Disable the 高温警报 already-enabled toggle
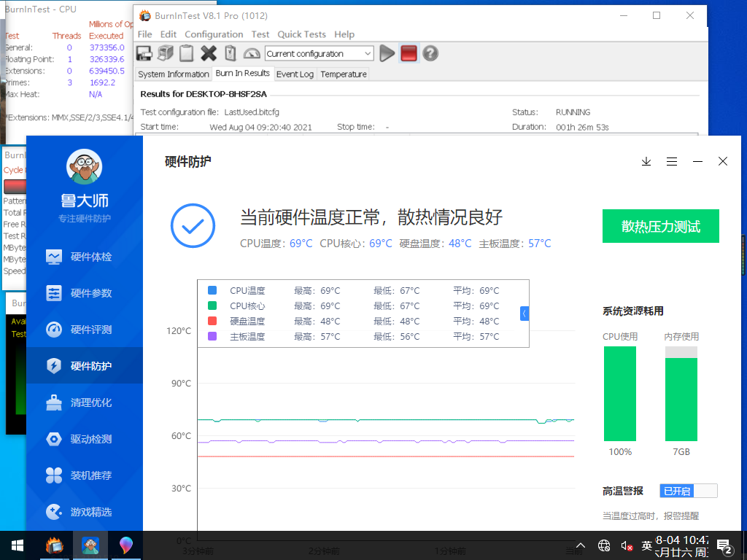The height and width of the screenshot is (560, 747). (678, 490)
